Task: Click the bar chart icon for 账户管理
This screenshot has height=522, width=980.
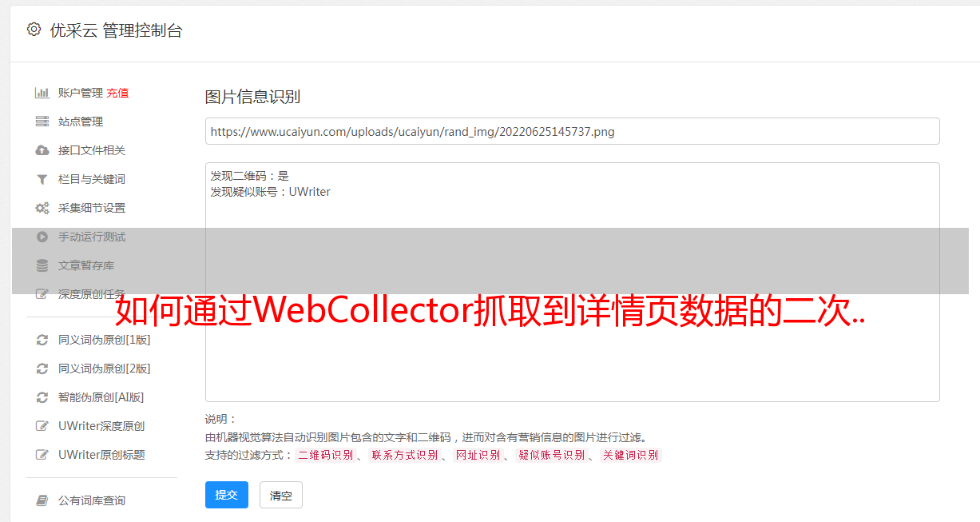Action: [x=42, y=93]
